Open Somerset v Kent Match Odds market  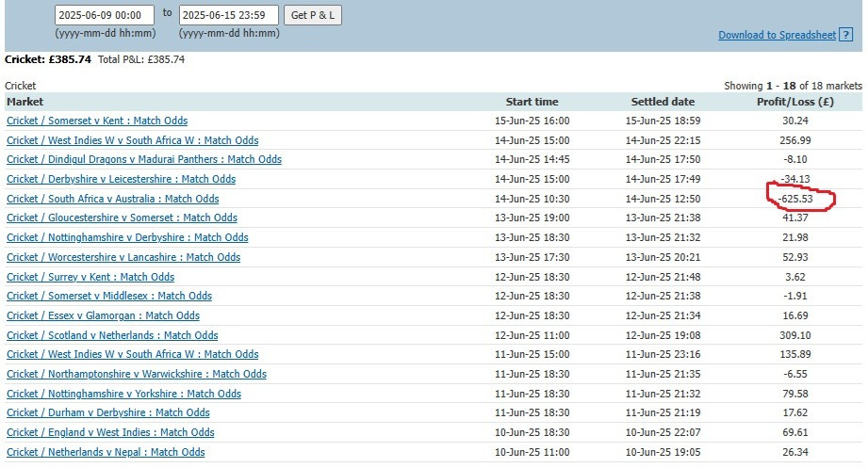point(97,121)
